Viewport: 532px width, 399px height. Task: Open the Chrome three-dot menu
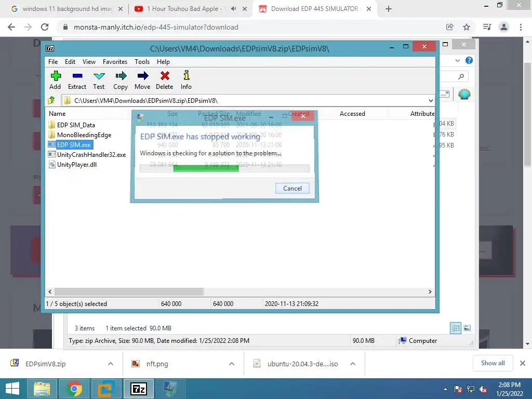tap(521, 27)
